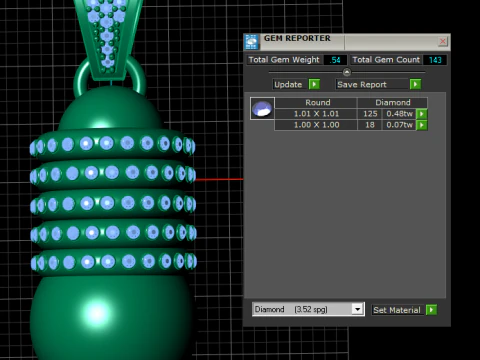480x360 pixels.
Task: Click the green arrow next to Save Report
Action: pos(415,84)
